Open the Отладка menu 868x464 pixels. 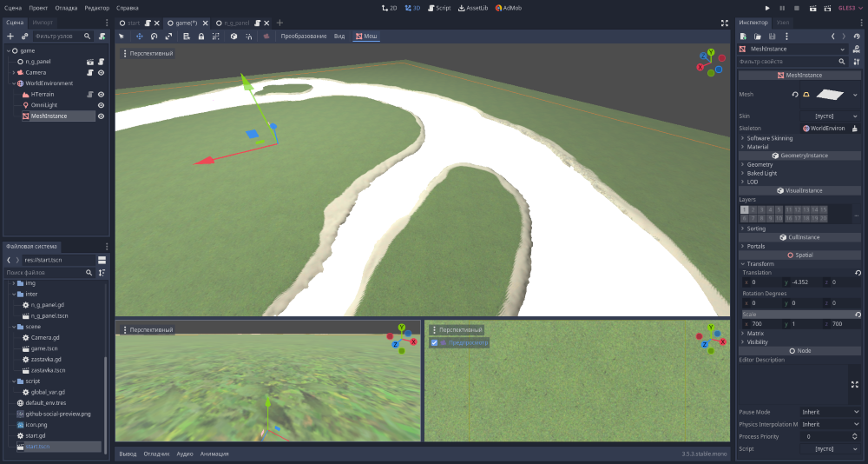pos(66,7)
